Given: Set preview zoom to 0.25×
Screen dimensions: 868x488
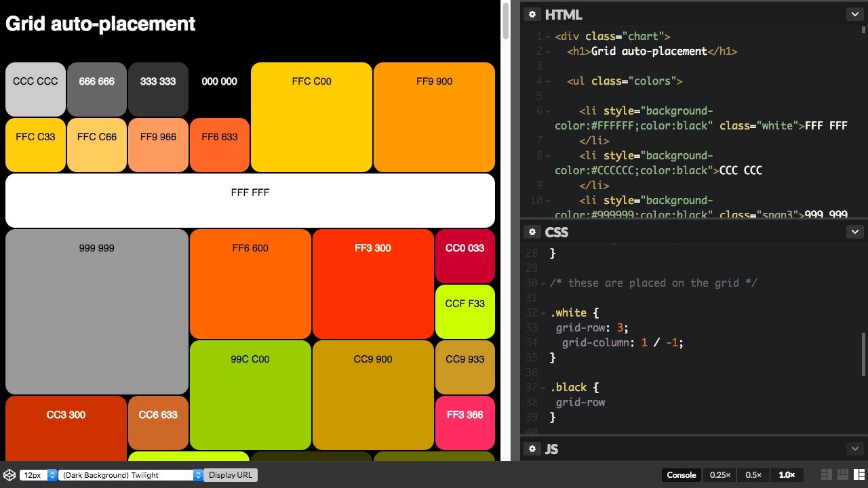Looking at the screenshot, I should click(720, 475).
